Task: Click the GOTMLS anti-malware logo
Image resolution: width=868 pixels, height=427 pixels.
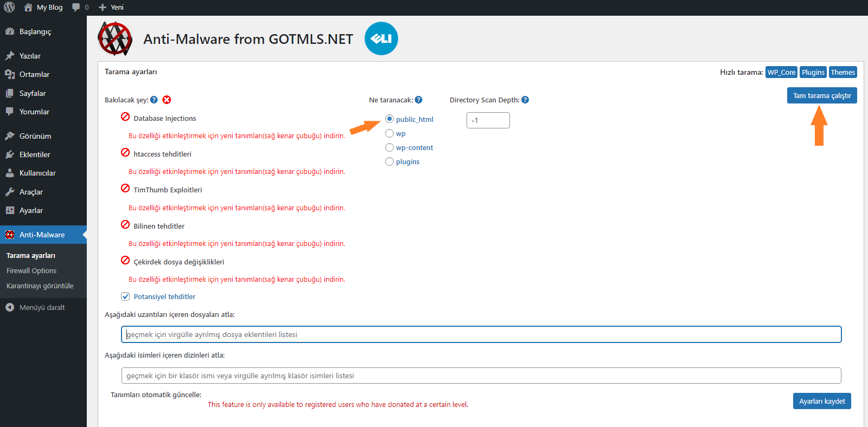Action: coord(115,38)
